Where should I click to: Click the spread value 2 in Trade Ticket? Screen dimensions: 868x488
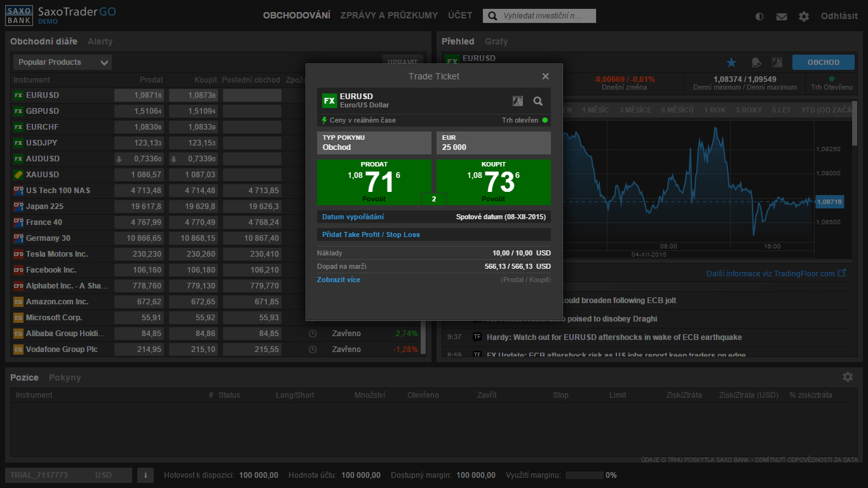(434, 199)
